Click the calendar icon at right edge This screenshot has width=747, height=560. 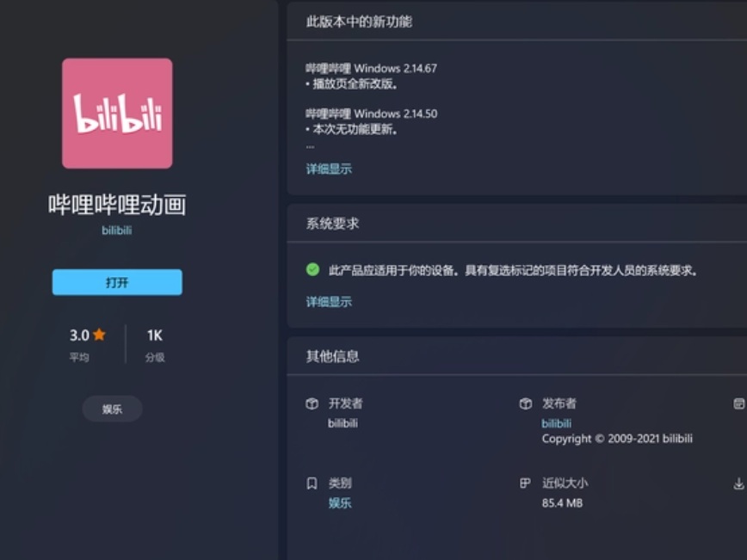point(739,403)
